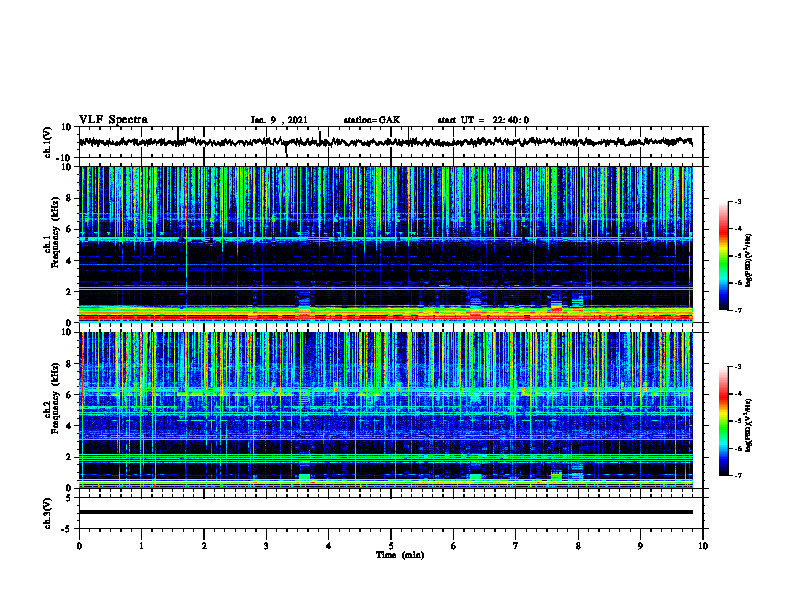Click the "8" kHz tick of ch.1 spectrogram

[x=69, y=198]
